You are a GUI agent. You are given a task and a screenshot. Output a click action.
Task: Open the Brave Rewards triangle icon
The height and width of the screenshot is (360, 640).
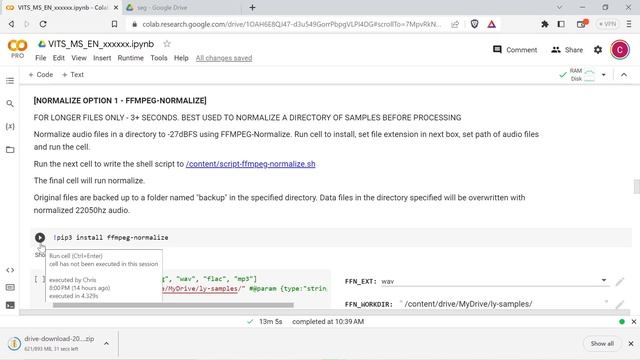point(491,24)
